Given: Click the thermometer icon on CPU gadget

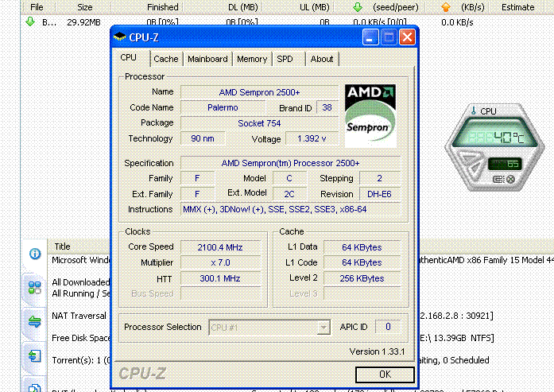Looking at the screenshot, I should click(474, 111).
